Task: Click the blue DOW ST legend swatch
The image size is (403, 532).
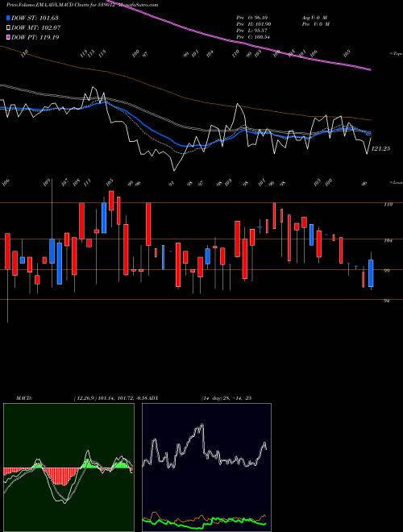Action: tap(8, 19)
